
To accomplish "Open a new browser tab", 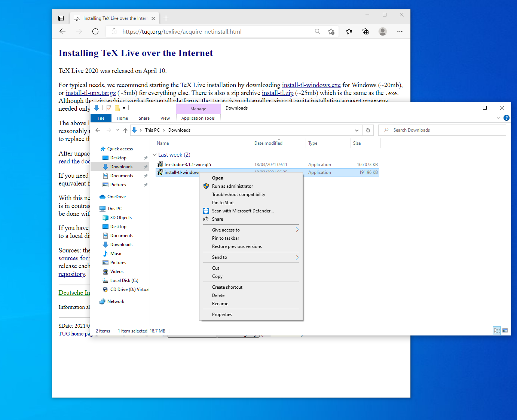I will [x=166, y=18].
